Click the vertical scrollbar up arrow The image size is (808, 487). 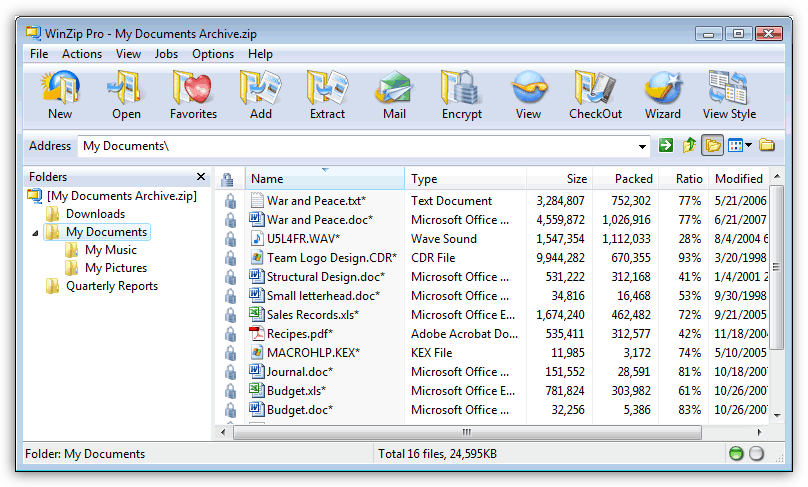point(777,177)
